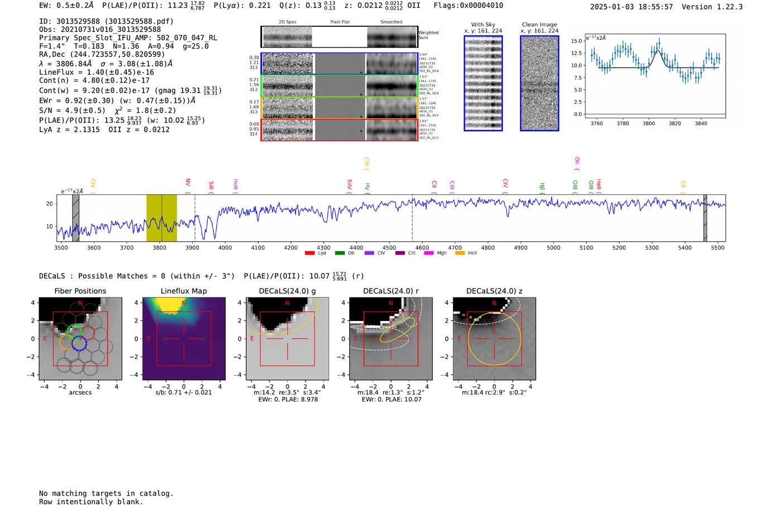The height and width of the screenshot is (532, 782).
Task: Open the With Sky 2D image
Action: (483, 83)
